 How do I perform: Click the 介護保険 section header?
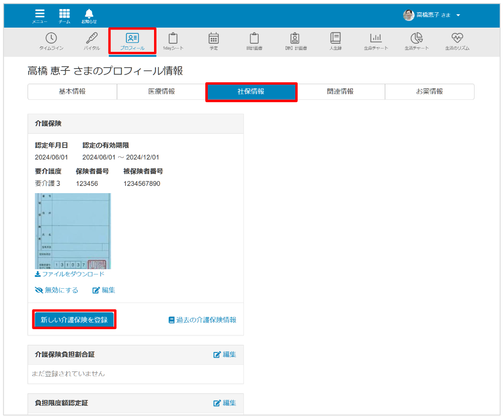point(136,124)
